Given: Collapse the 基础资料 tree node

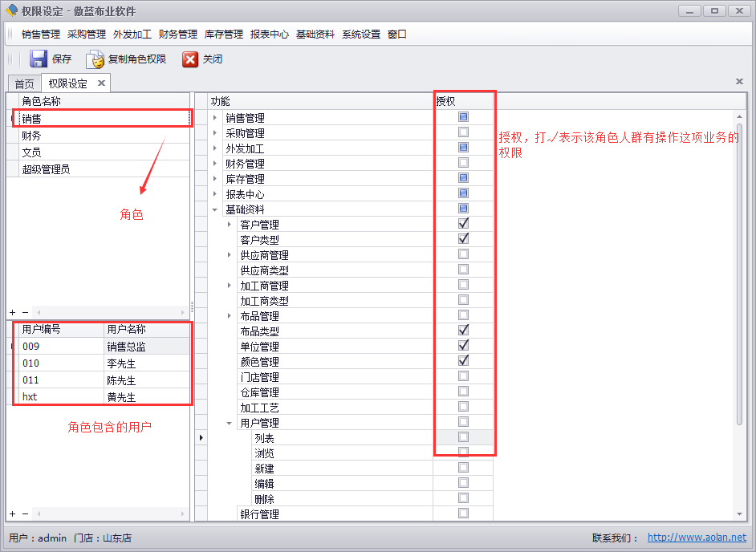Looking at the screenshot, I should pos(213,209).
